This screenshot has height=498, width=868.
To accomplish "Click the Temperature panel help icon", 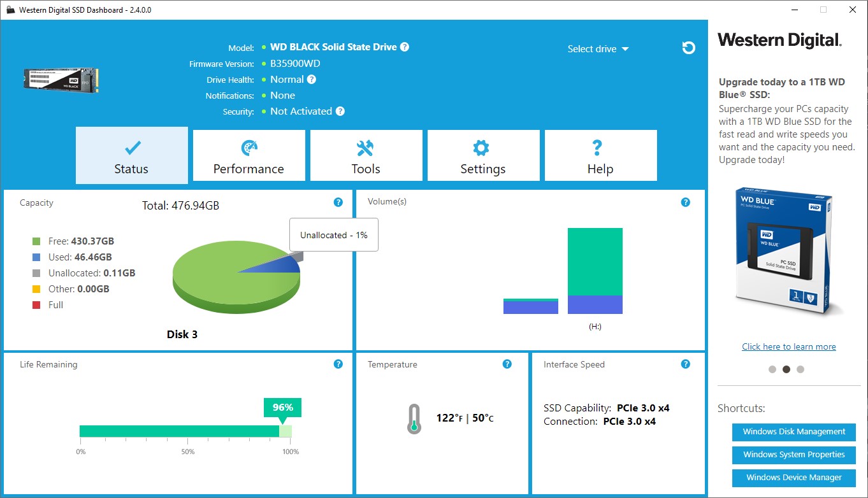I will click(x=507, y=364).
